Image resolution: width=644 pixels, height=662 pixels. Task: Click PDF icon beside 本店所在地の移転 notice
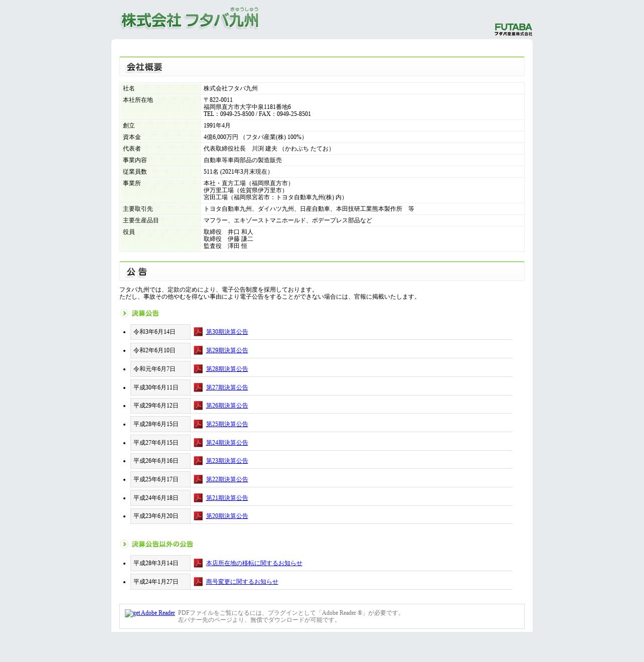pyautogui.click(x=198, y=563)
